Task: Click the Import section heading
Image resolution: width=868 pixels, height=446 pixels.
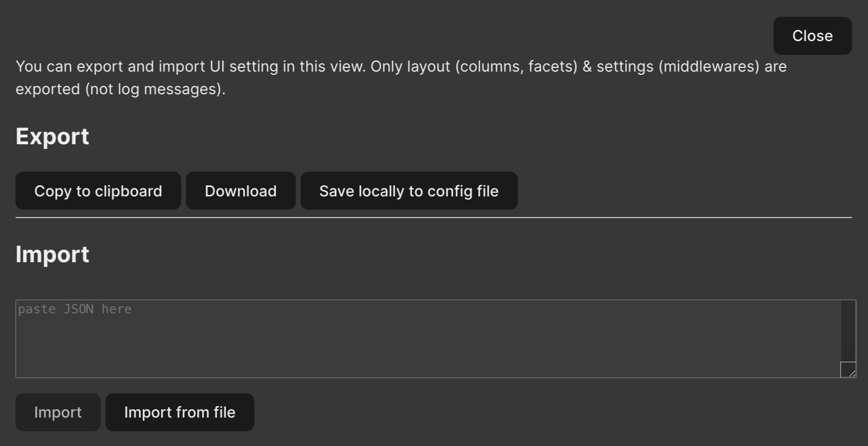Action: tap(53, 254)
